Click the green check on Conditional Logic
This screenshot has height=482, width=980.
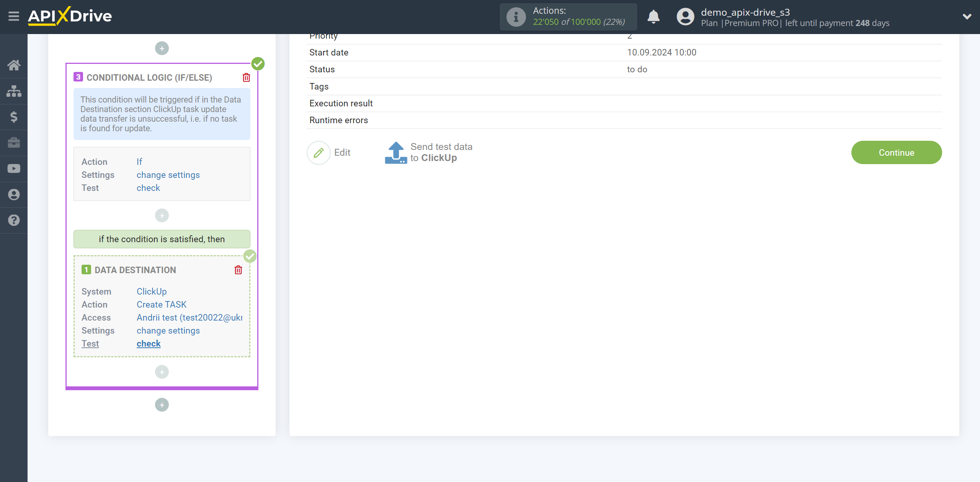coord(258,64)
